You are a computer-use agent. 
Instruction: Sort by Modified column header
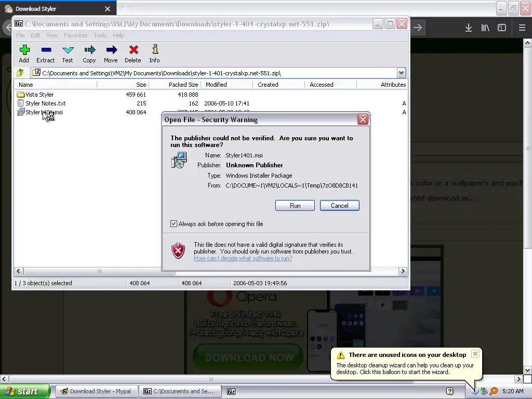(x=227, y=85)
